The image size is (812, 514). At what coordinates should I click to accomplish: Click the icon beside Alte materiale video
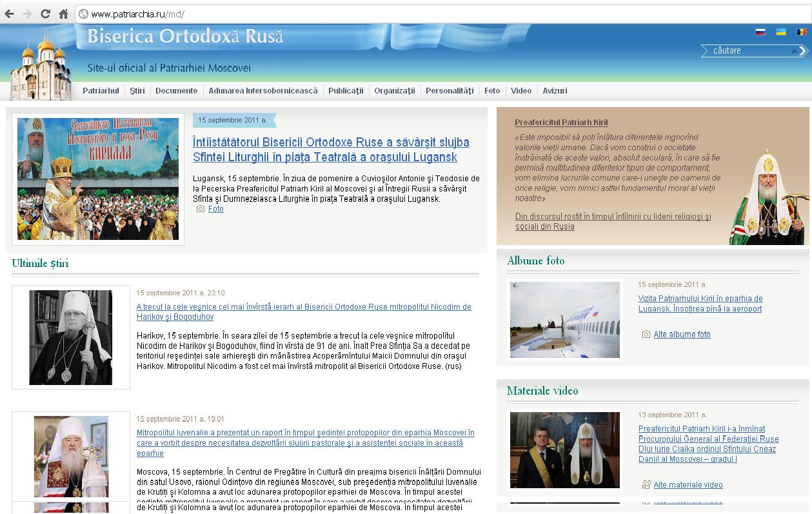646,484
